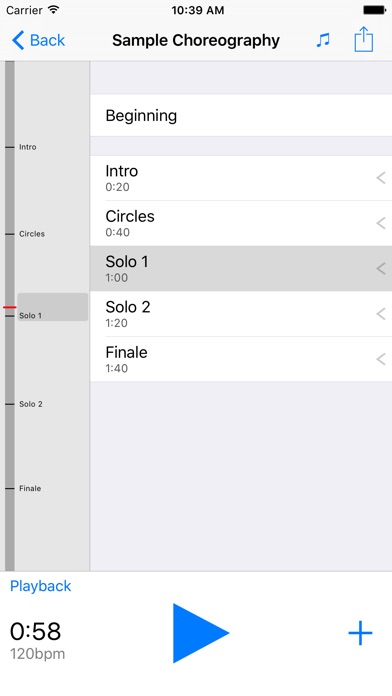Open the share sheet icon
This screenshot has width=392, height=696.
point(364,40)
